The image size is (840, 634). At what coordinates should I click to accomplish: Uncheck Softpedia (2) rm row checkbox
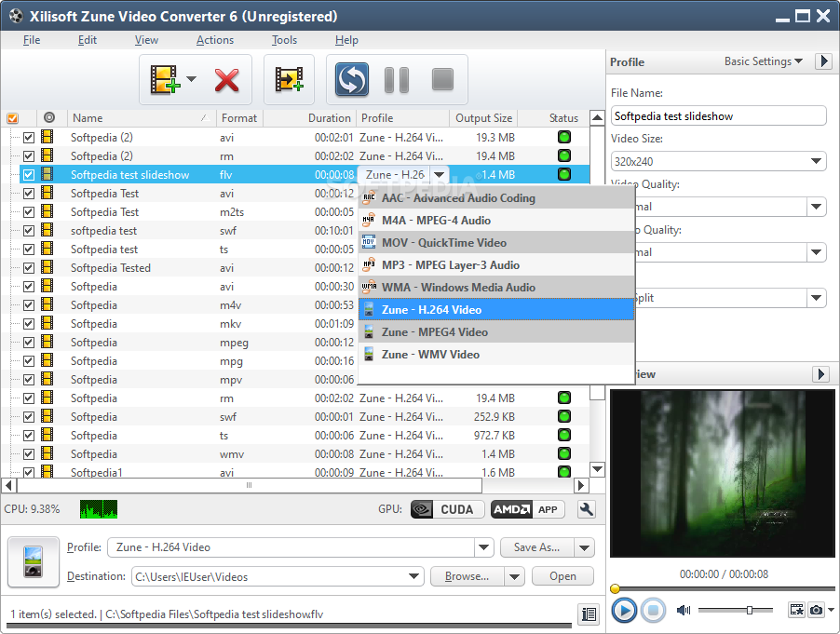(x=28, y=156)
